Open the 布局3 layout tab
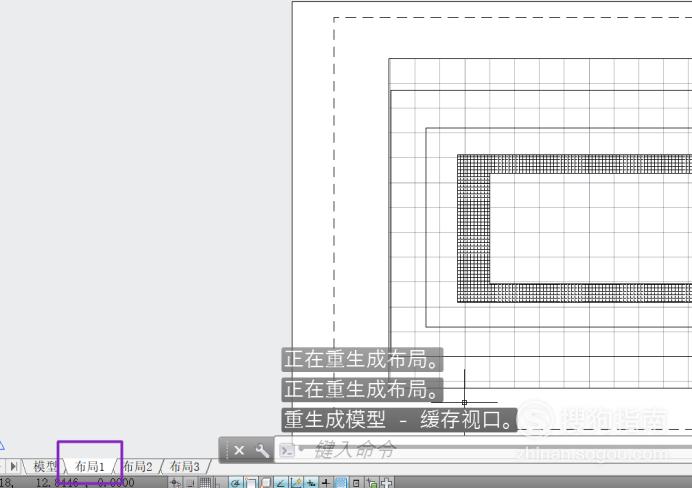 [x=185, y=466]
